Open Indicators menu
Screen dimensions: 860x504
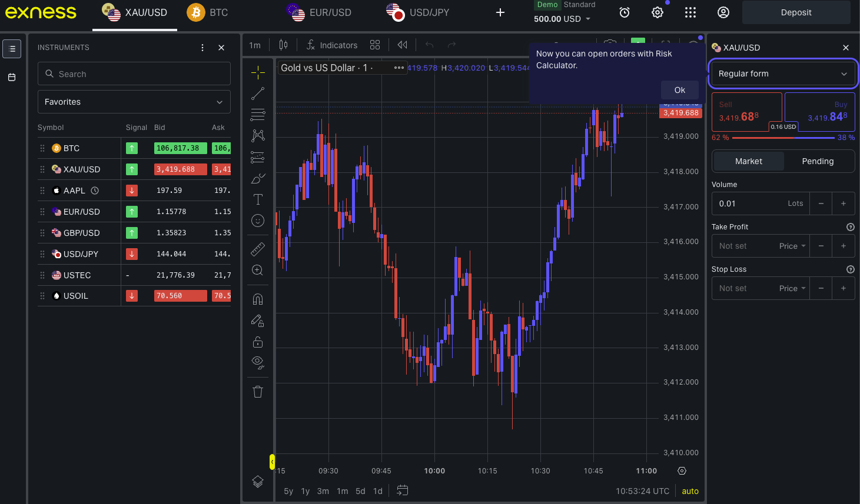(332, 45)
